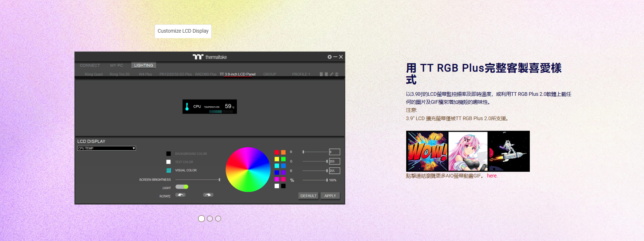Follow the red "here." link
This screenshot has width=644, height=241.
coord(492,176)
